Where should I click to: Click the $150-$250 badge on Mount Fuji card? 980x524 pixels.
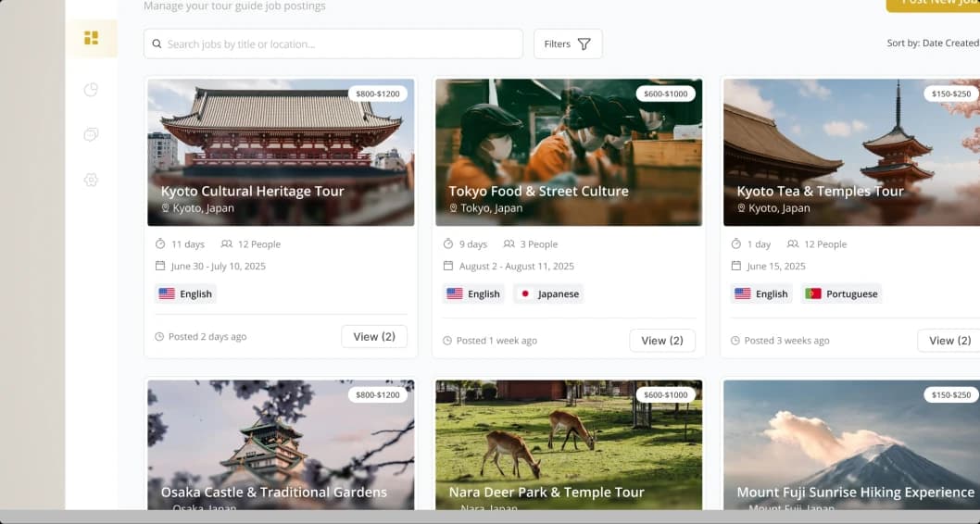click(x=951, y=394)
